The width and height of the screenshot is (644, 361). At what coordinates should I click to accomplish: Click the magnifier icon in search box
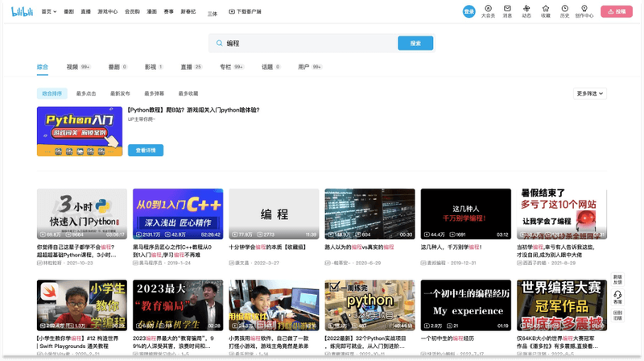tap(219, 44)
